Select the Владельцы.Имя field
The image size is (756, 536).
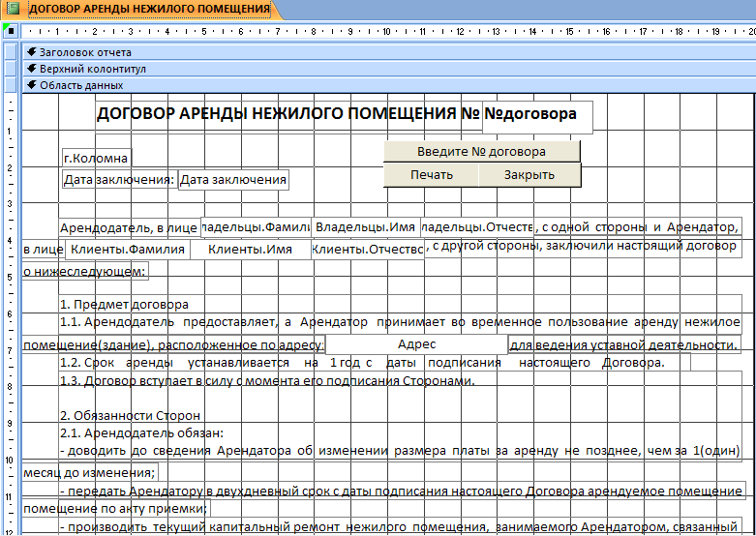point(366,227)
